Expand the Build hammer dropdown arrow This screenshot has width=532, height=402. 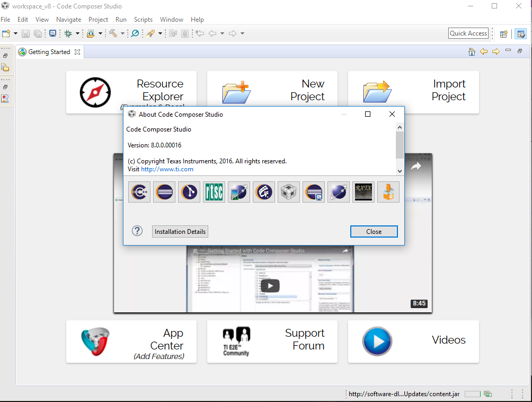pos(122,33)
